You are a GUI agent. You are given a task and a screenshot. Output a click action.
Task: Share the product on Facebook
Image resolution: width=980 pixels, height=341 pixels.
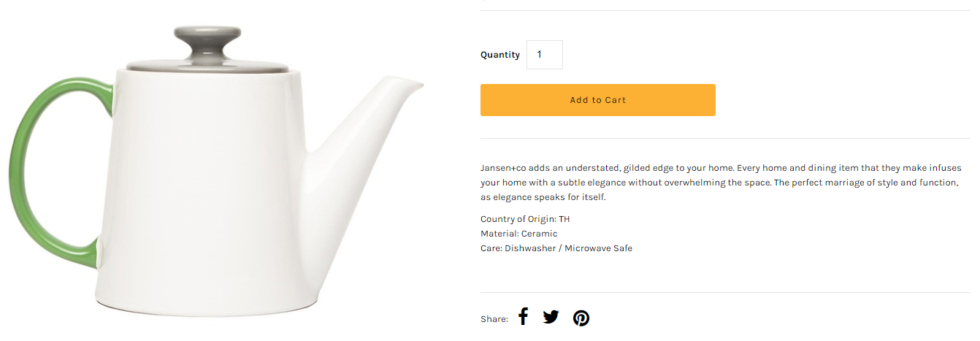tap(523, 316)
